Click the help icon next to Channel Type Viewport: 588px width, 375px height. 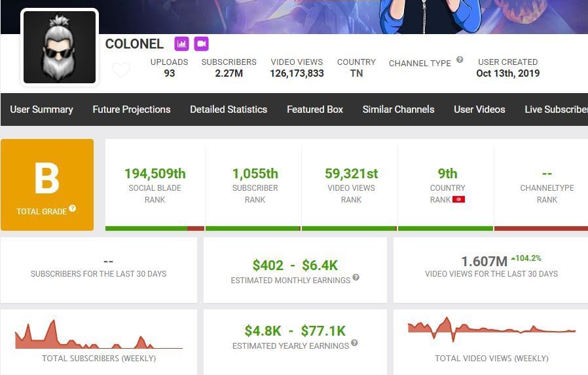coord(460,60)
